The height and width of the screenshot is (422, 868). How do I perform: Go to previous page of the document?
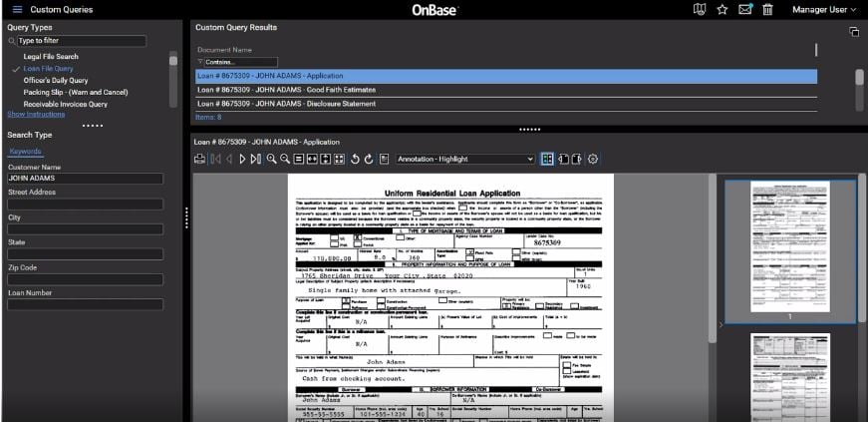[228, 160]
